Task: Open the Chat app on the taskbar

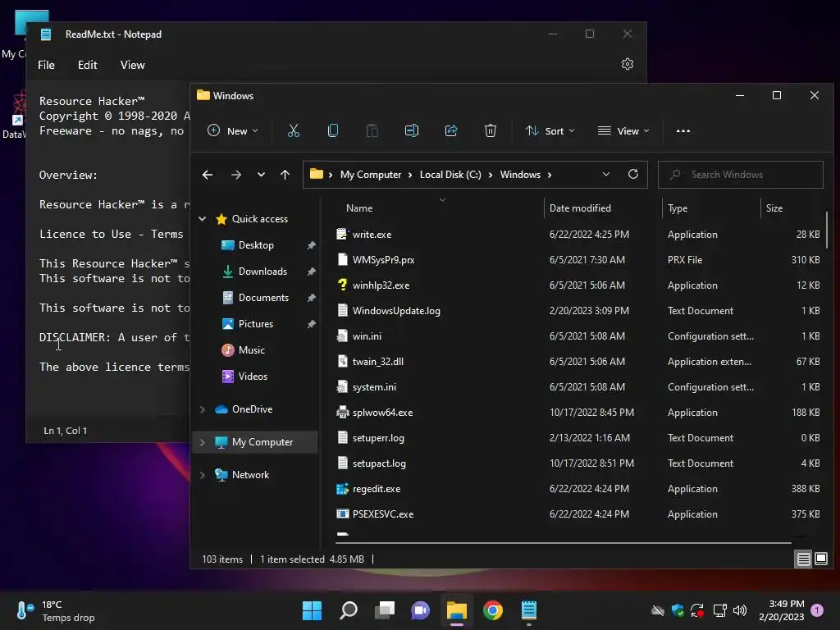Action: [x=421, y=610]
